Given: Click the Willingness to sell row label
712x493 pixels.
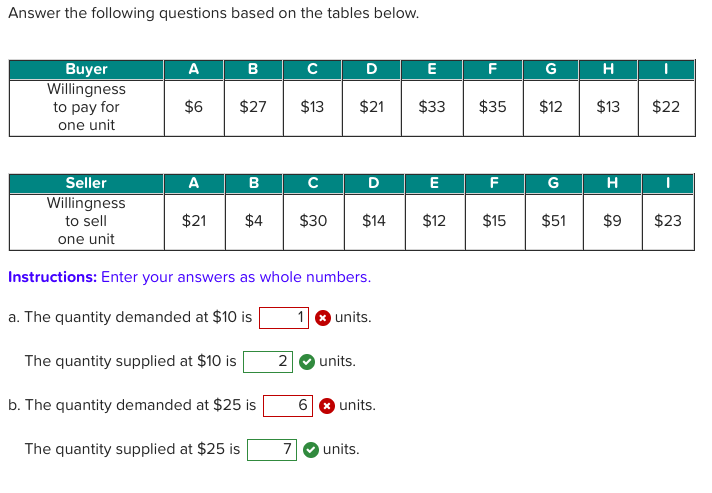Looking at the screenshot, I should 86,222.
